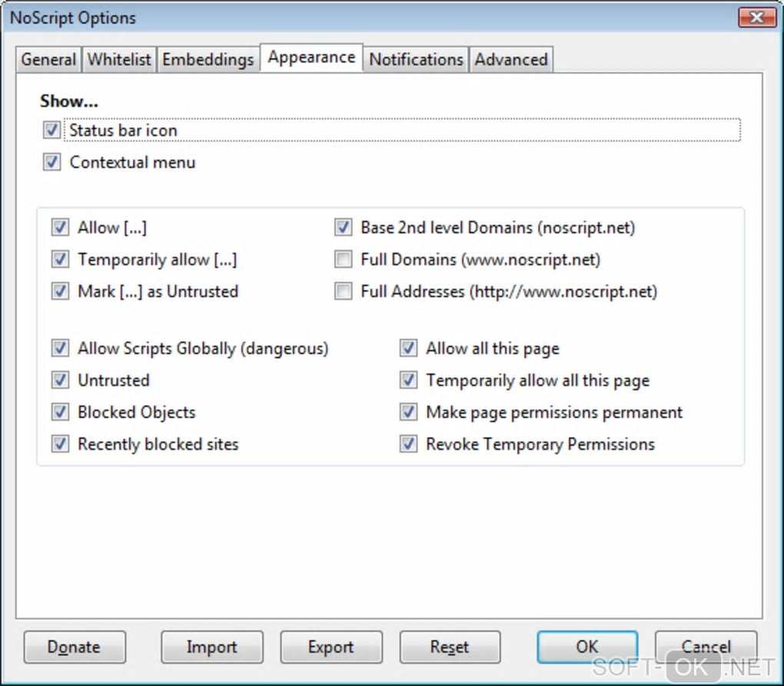Uncheck Base 2nd level Domains option

point(344,228)
